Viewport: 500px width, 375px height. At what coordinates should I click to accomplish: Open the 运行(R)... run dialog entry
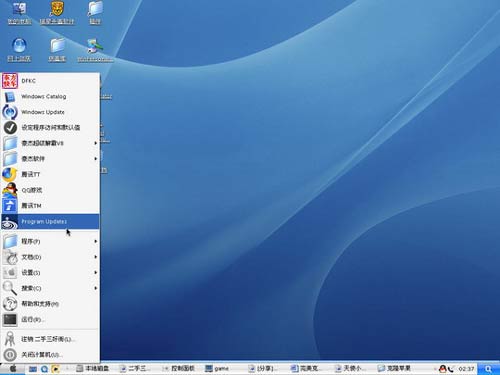[50, 319]
